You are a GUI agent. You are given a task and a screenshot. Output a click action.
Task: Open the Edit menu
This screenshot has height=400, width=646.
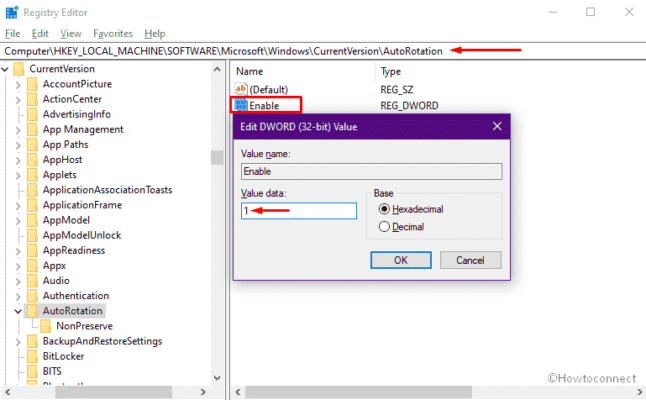pyautogui.click(x=40, y=33)
